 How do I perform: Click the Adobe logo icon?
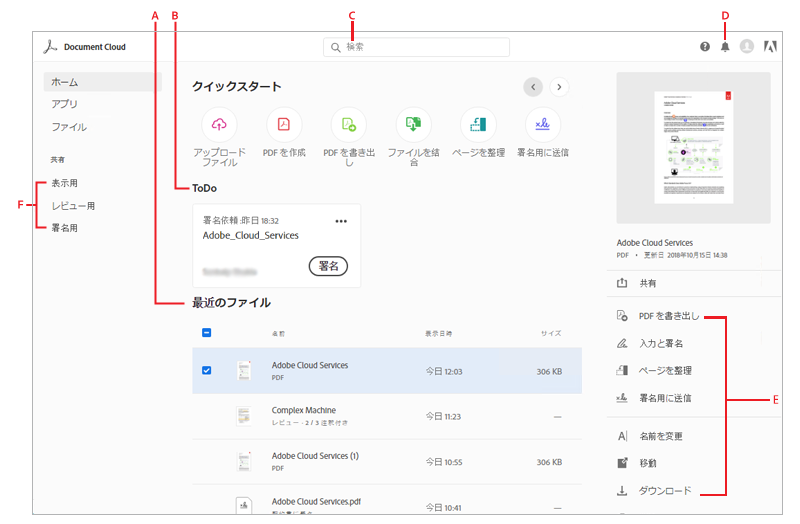[x=770, y=47]
